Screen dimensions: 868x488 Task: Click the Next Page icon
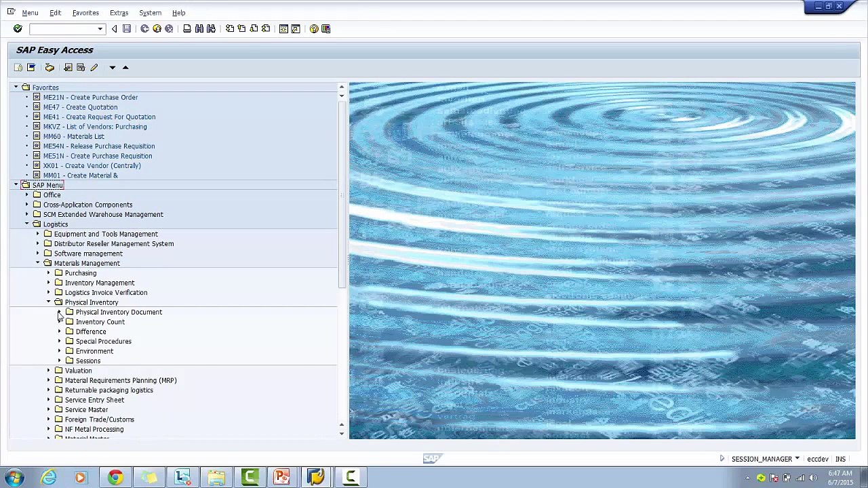point(254,28)
